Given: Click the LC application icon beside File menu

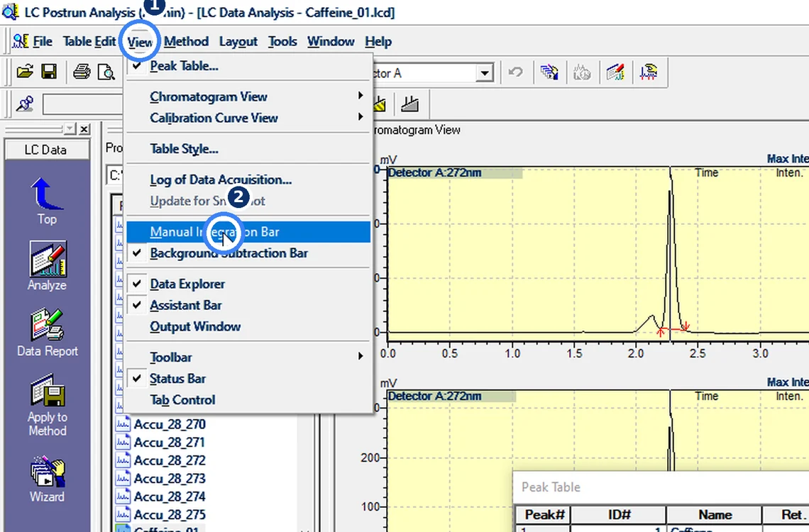Looking at the screenshot, I should pos(20,41).
